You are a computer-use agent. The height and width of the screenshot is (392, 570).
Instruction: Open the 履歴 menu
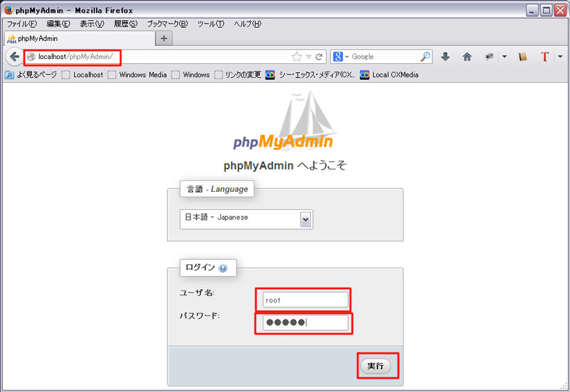[126, 24]
